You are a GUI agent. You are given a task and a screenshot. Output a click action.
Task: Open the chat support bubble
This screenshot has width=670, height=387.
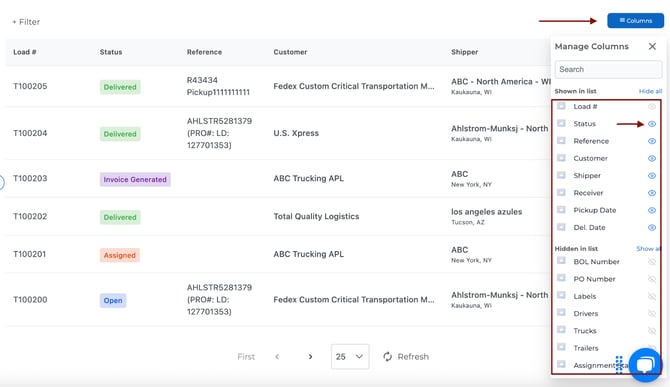click(645, 365)
